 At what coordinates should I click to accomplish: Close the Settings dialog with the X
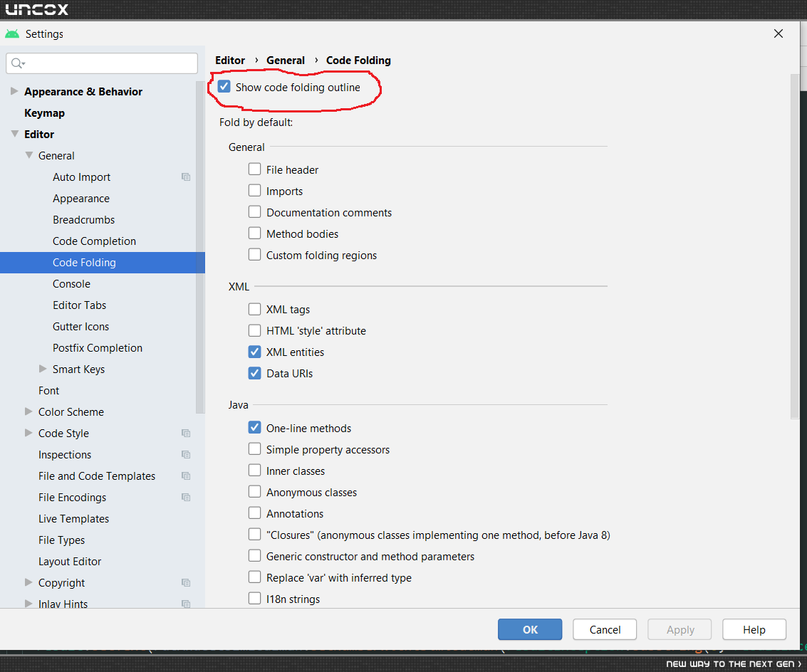coord(779,33)
